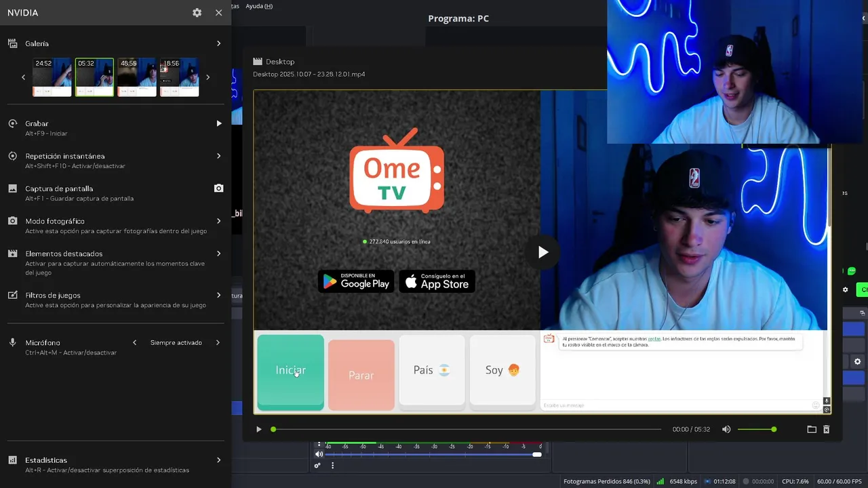Select 'Siempre activado' microphone value
Image resolution: width=868 pixels, height=488 pixels.
click(x=176, y=343)
